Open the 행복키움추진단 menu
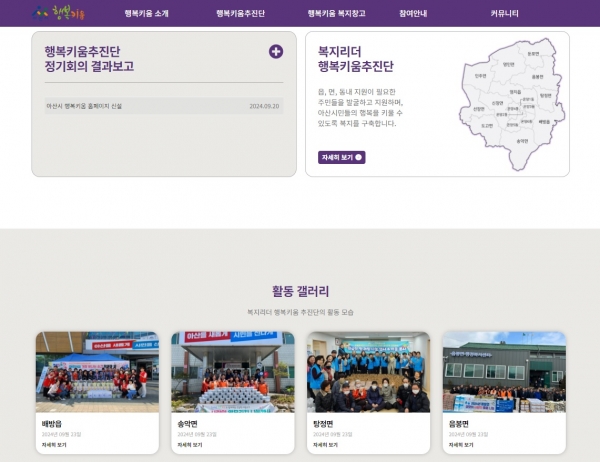The image size is (600, 462). (x=240, y=13)
